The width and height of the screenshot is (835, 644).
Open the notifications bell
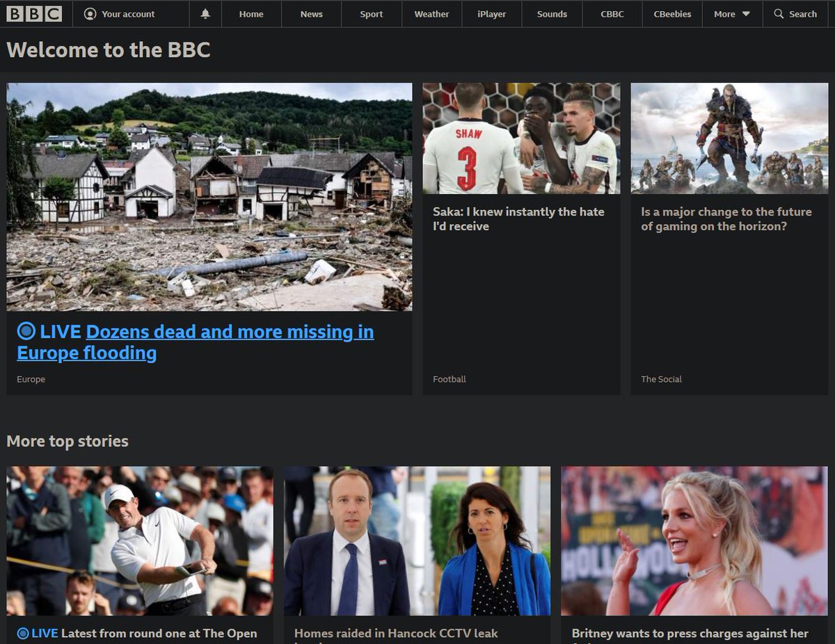pos(205,14)
